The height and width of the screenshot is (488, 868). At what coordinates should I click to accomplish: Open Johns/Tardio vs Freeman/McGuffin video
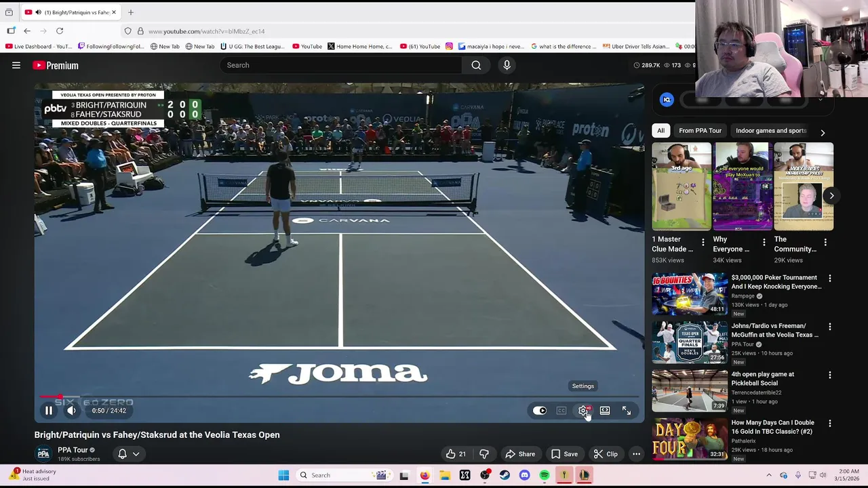[x=774, y=330]
